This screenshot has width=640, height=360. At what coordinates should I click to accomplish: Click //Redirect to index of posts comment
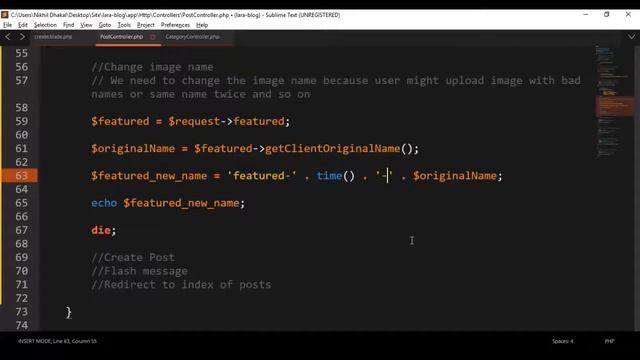click(x=181, y=284)
